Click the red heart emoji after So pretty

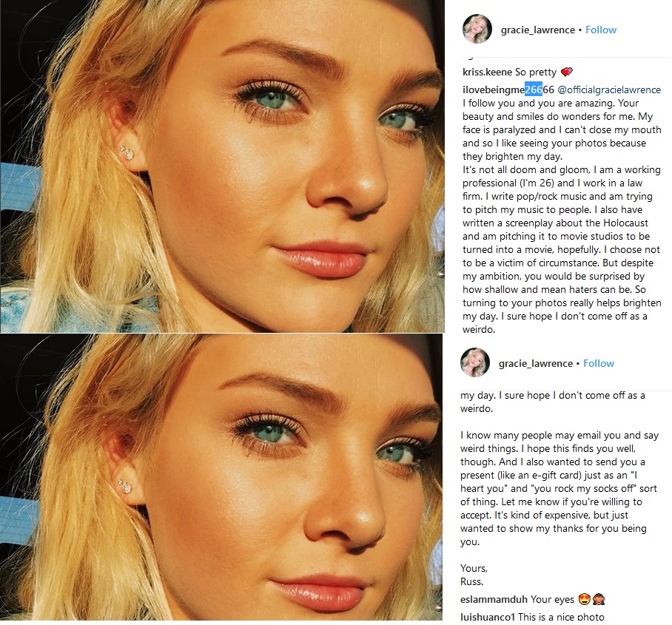click(x=567, y=72)
